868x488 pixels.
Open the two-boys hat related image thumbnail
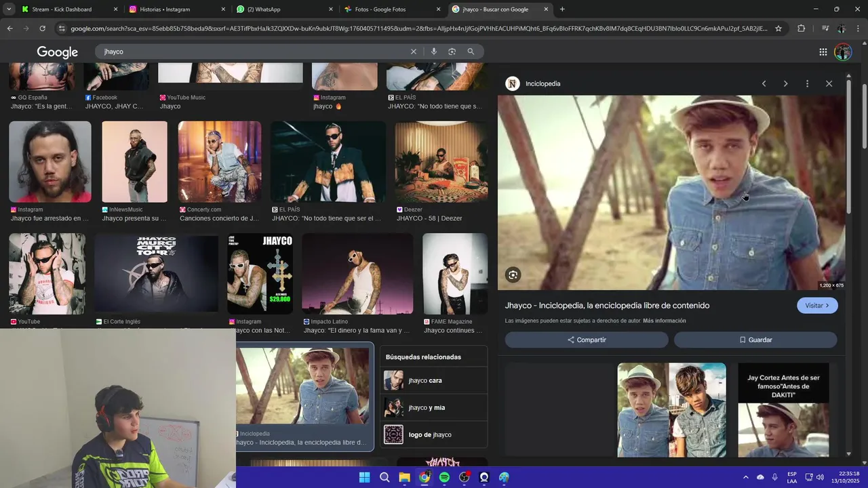coord(671,410)
